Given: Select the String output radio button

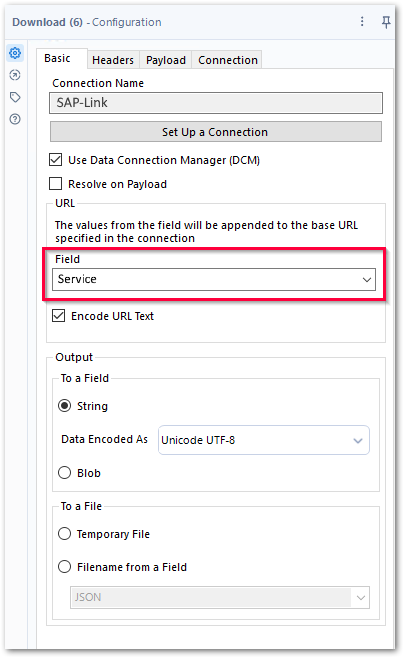Looking at the screenshot, I should 65,406.
